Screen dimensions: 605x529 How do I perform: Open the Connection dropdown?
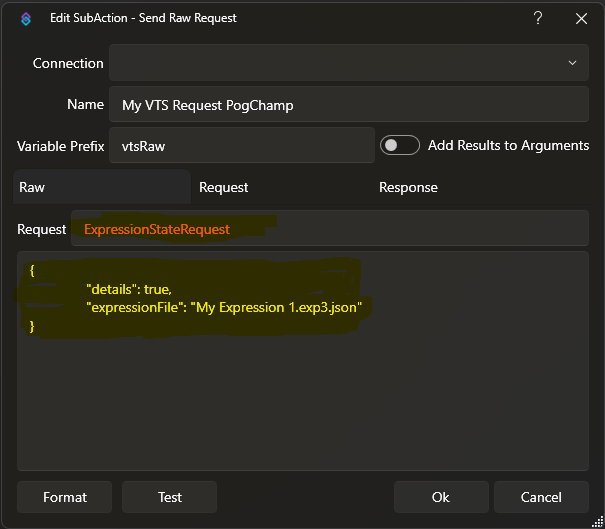point(348,63)
